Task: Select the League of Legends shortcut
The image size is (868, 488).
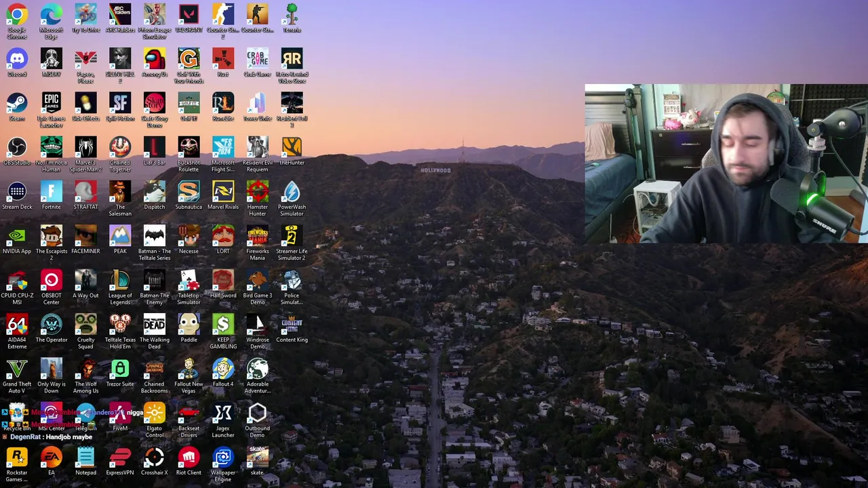Action: [120, 280]
